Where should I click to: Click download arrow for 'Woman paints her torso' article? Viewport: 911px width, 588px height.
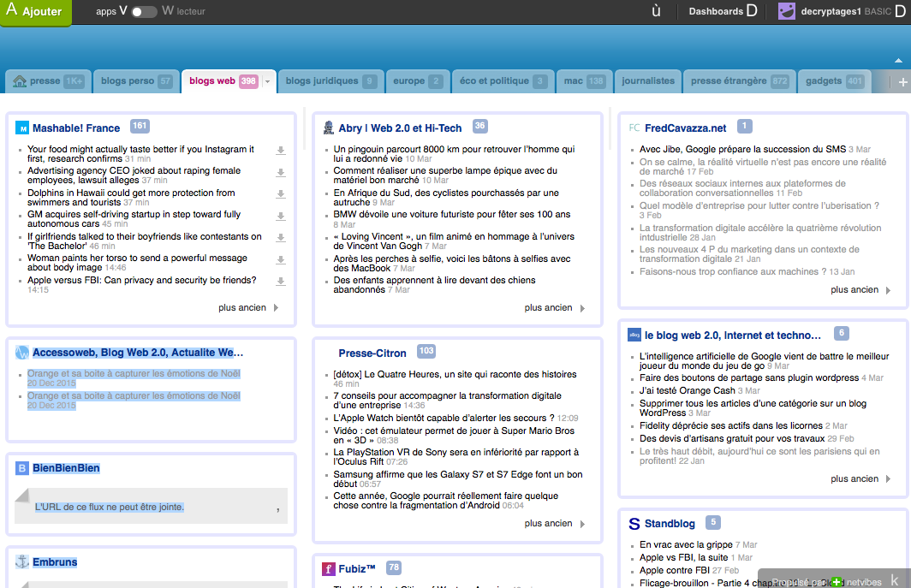[x=281, y=259]
